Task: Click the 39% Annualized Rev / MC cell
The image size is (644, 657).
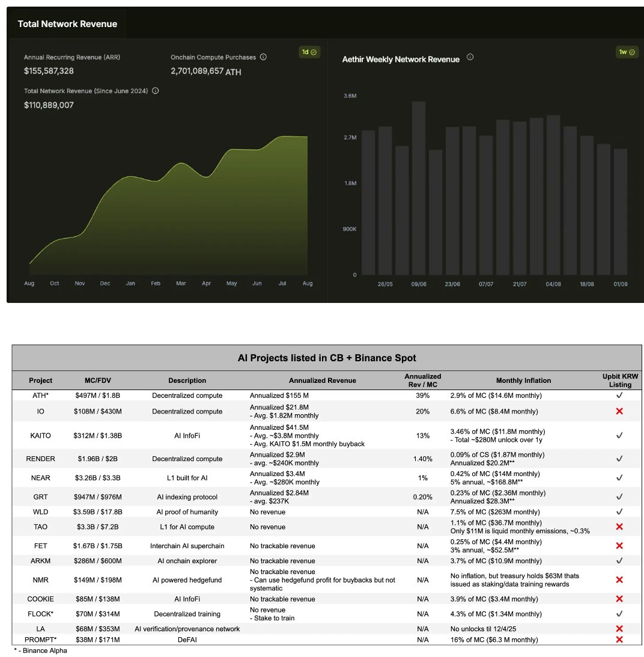Action: pos(422,396)
